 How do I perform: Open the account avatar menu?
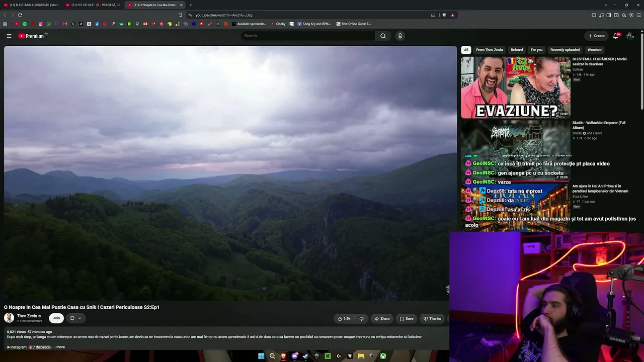tap(630, 36)
